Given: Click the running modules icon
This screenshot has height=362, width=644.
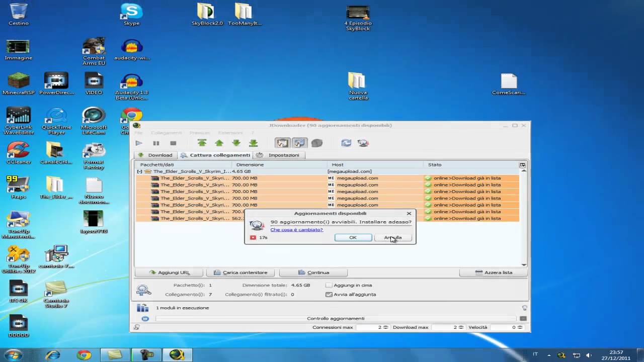Looking at the screenshot, I should 143,308.
